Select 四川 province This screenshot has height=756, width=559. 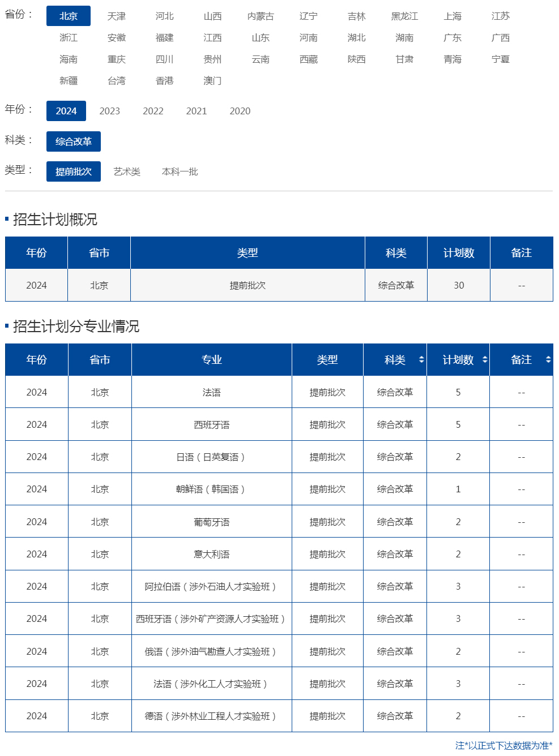pos(165,59)
